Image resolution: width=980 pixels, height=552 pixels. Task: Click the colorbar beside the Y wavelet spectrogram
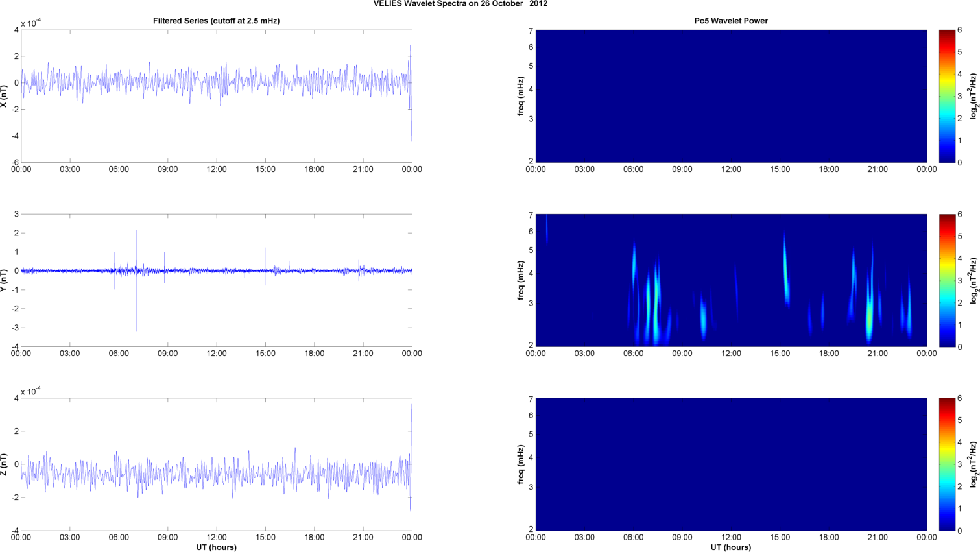[947, 280]
